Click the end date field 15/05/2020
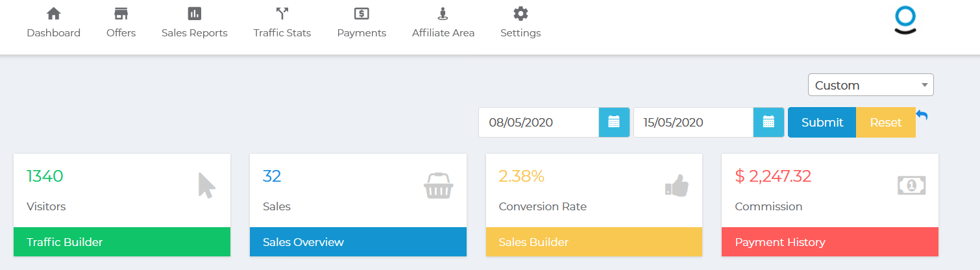This screenshot has height=270, width=980. (692, 122)
